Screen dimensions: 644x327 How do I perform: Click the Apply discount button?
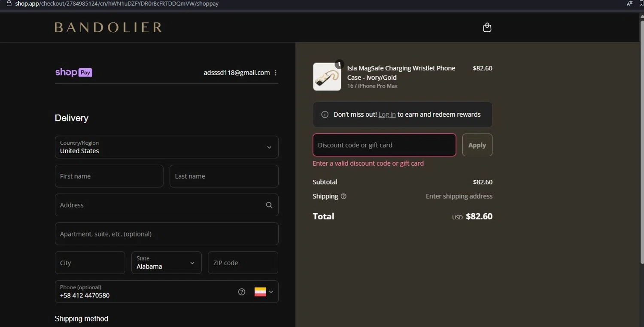pos(477,145)
